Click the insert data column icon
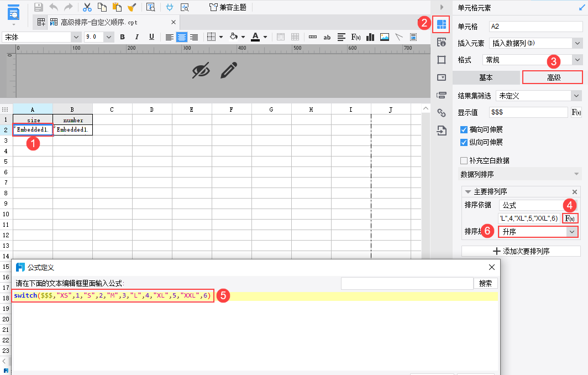Image resolution: width=588 pixels, height=375 pixels. coord(313,37)
